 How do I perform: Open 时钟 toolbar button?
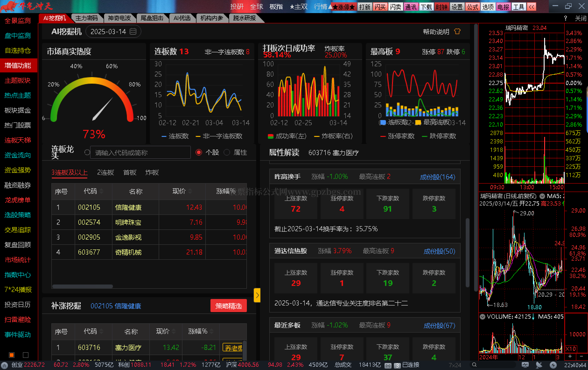pos(441,7)
